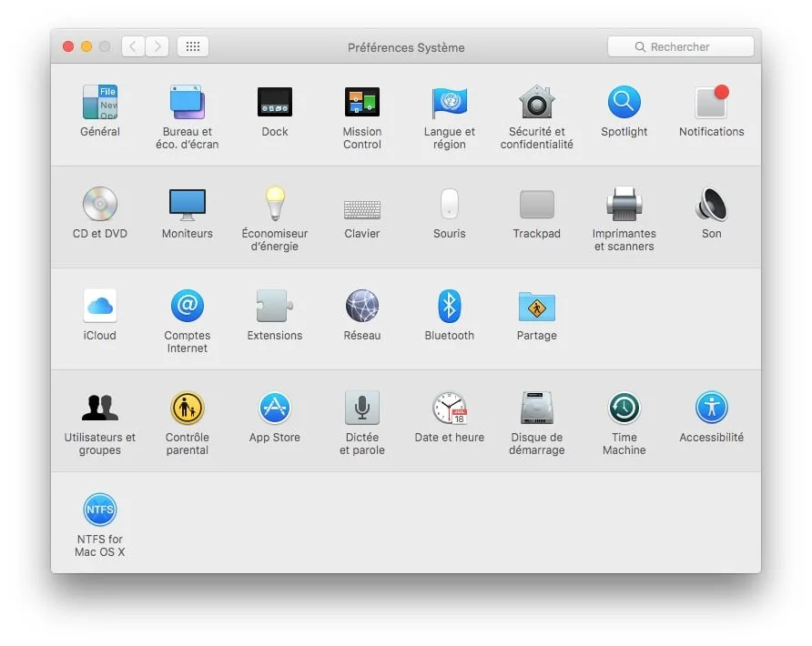Open Sécurité et confidentialité settings
812x646 pixels.
[536, 102]
